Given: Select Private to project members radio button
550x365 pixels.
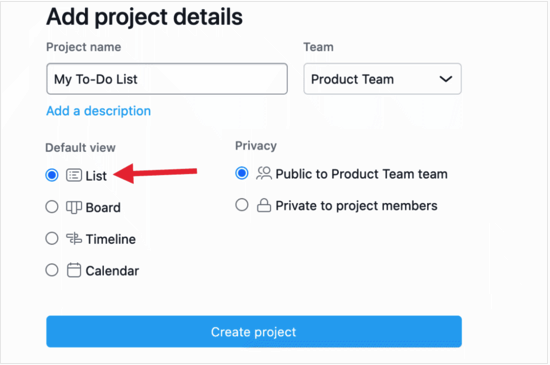Looking at the screenshot, I should (242, 205).
